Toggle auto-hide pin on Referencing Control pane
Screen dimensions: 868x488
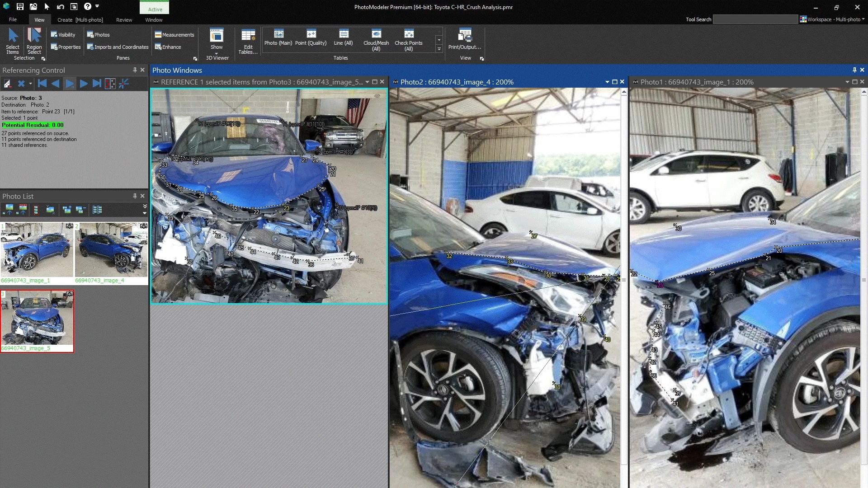134,70
